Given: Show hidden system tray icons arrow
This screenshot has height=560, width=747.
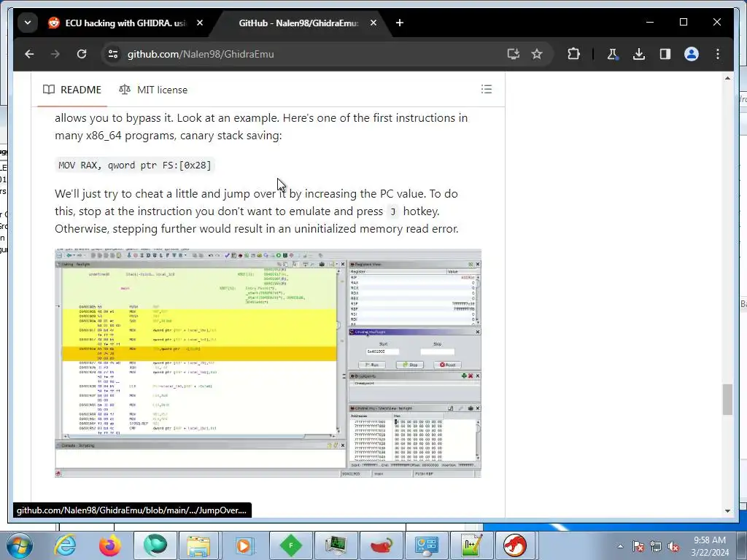Looking at the screenshot, I should tap(620, 546).
